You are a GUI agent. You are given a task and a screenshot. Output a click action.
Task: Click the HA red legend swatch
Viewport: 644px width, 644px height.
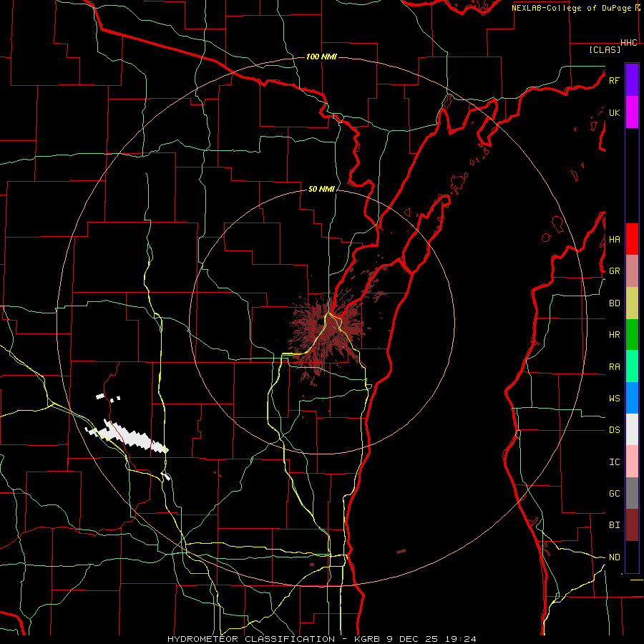632,239
